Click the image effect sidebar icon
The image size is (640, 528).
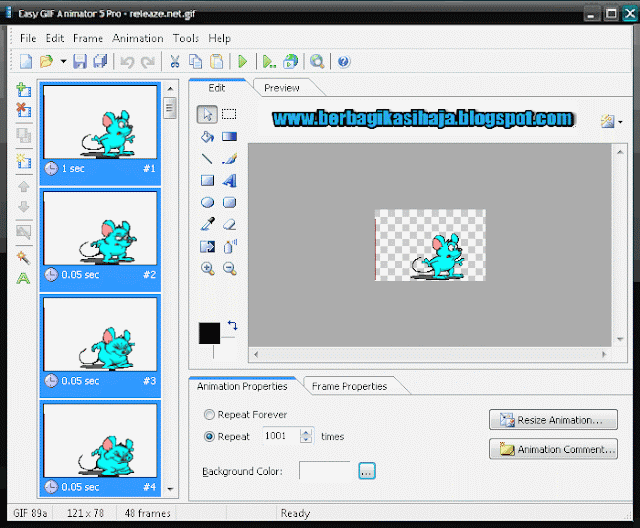click(x=24, y=232)
